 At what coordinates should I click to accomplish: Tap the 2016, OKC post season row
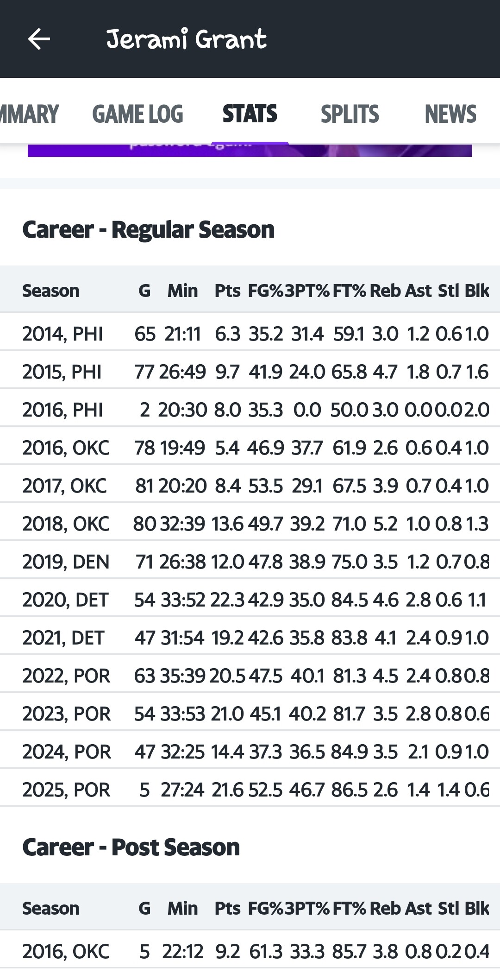[250, 951]
